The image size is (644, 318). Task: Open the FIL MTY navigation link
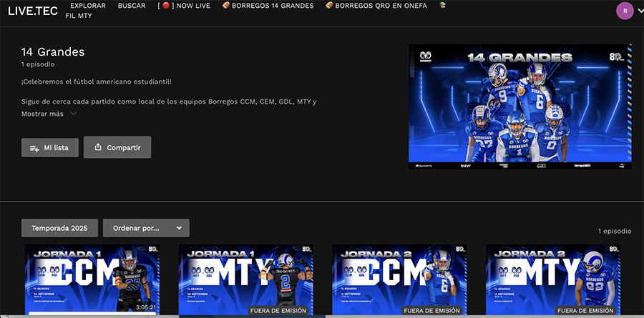[x=79, y=16]
